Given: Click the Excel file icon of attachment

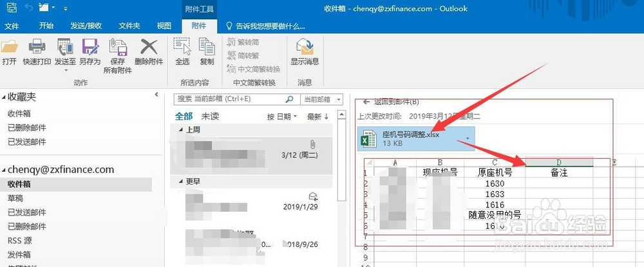Looking at the screenshot, I should pyautogui.click(x=368, y=138).
